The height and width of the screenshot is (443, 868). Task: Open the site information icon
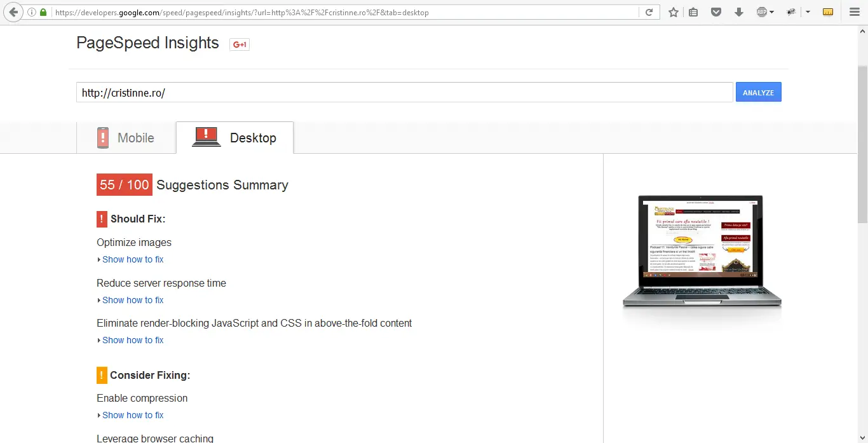tap(32, 12)
